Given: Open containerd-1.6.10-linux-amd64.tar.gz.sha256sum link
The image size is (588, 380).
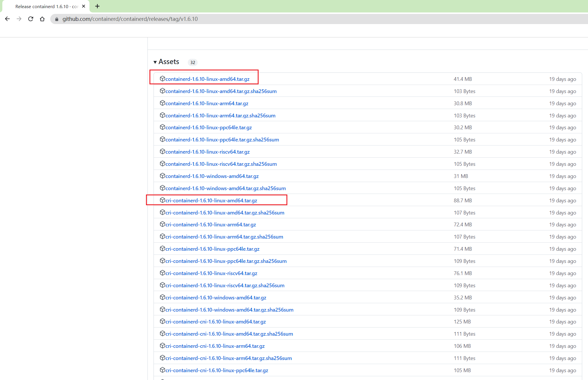Looking at the screenshot, I should tap(221, 91).
